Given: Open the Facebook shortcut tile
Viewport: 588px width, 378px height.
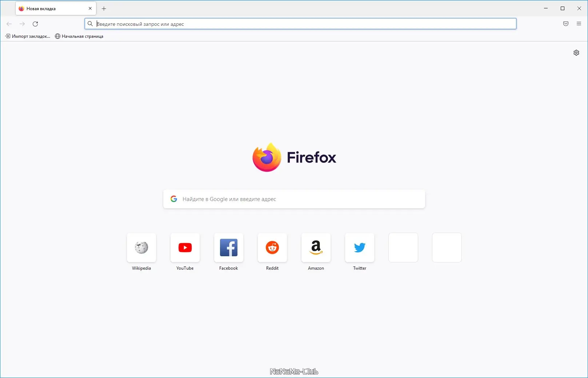Looking at the screenshot, I should click(x=228, y=248).
